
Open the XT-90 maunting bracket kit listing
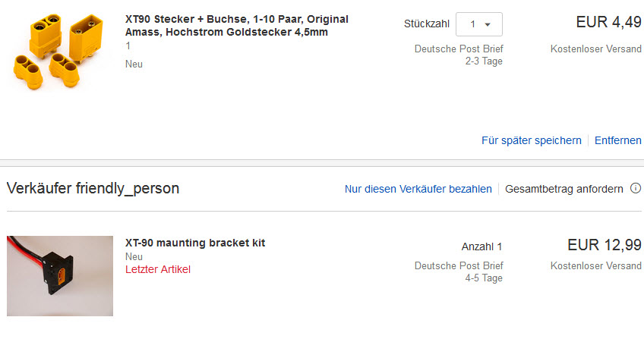[195, 243]
